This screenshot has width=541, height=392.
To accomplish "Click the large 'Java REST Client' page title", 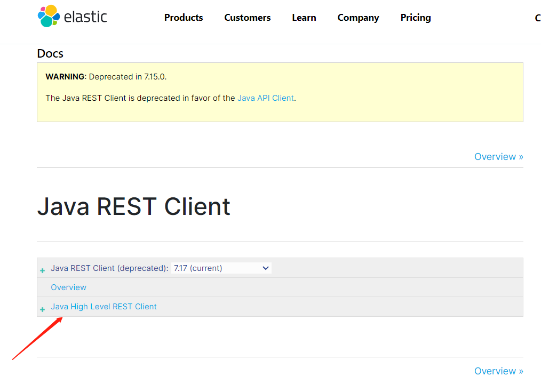I will (133, 207).
